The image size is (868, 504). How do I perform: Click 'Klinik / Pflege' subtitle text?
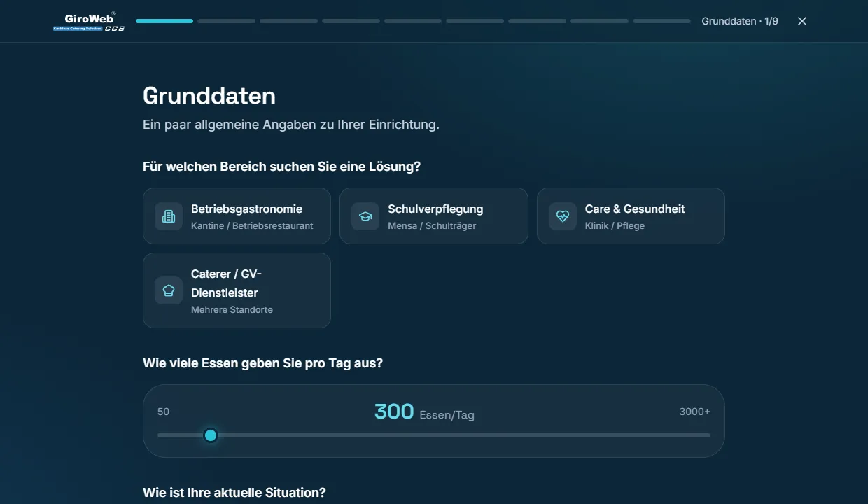click(x=615, y=225)
